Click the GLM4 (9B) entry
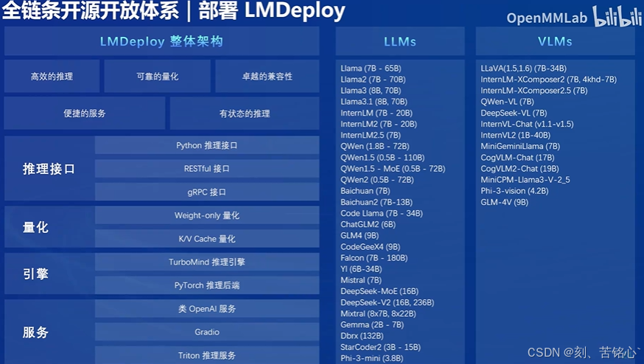 [x=360, y=235]
